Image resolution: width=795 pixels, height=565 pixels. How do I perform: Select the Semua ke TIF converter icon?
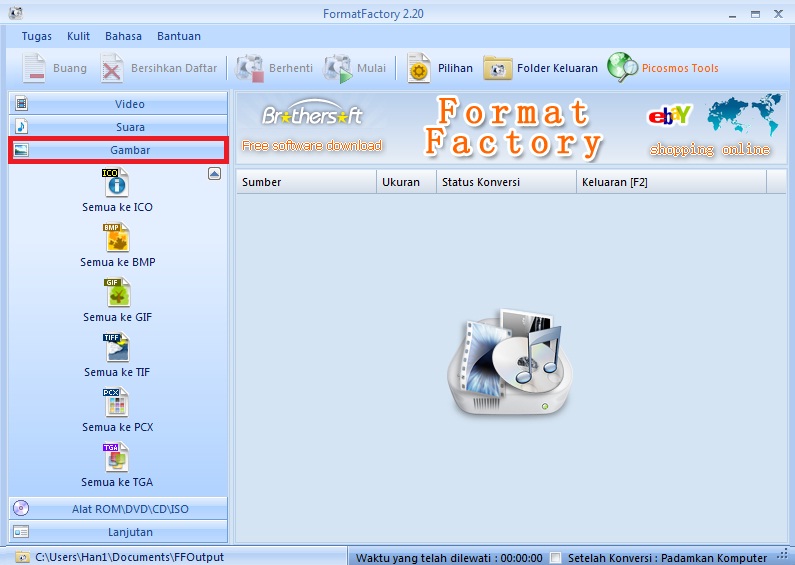(x=116, y=347)
